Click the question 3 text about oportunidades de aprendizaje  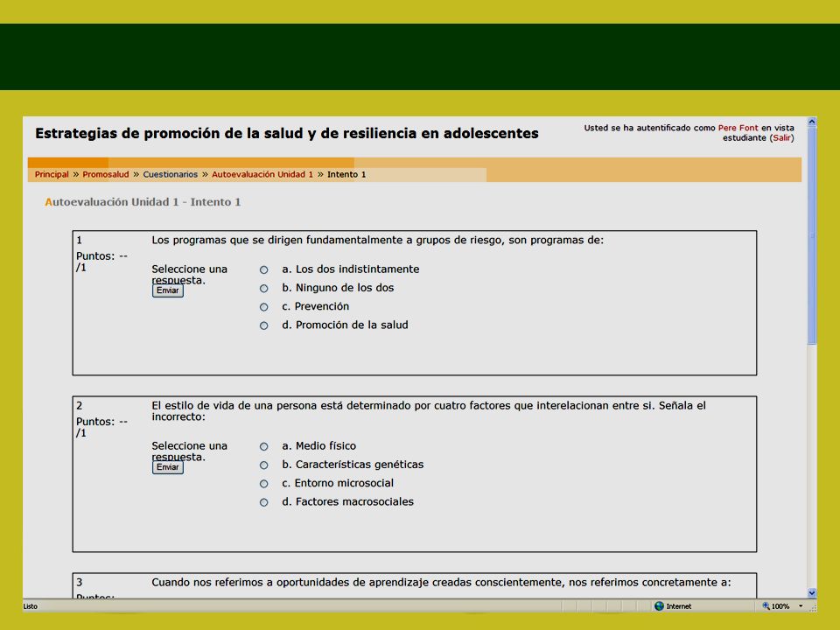tap(441, 583)
